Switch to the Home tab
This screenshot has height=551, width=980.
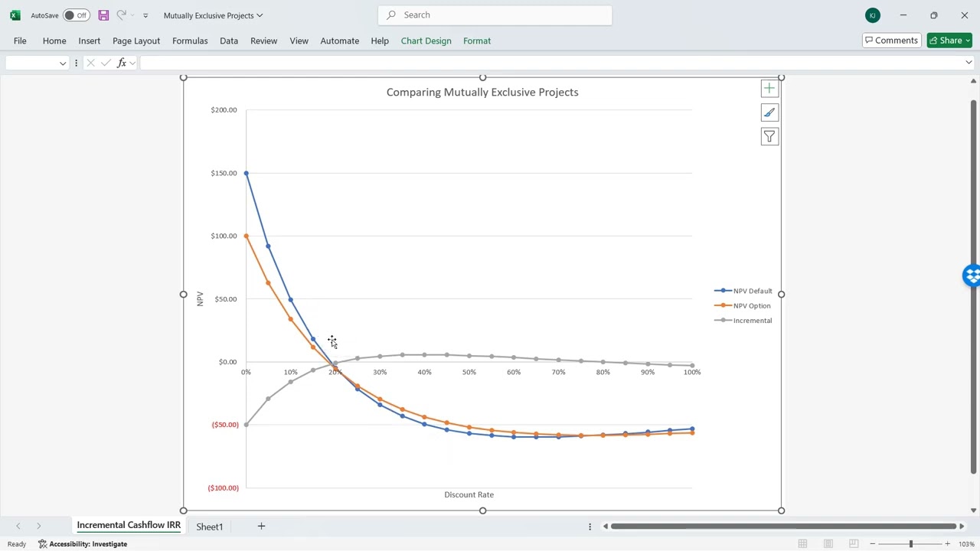click(54, 41)
